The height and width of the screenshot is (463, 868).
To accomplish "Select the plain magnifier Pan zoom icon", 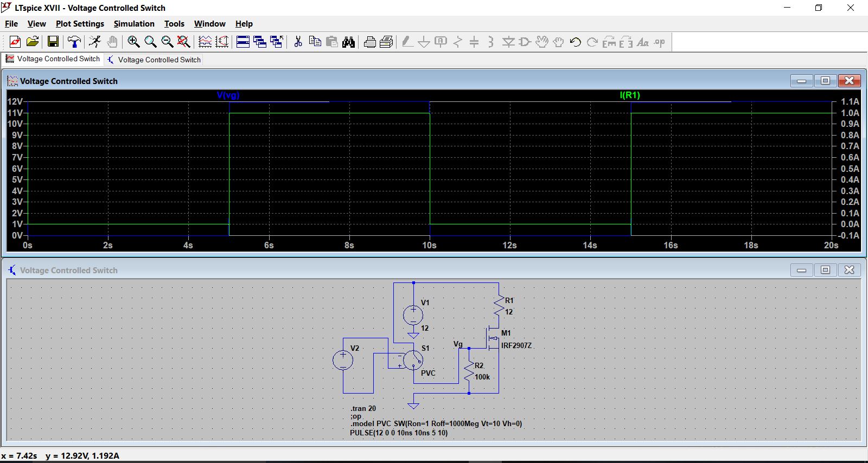I will point(150,42).
